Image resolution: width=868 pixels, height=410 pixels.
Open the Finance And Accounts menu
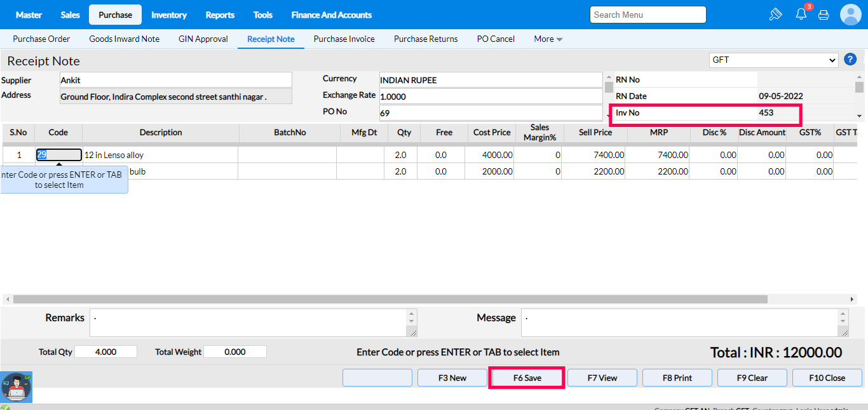coord(331,15)
